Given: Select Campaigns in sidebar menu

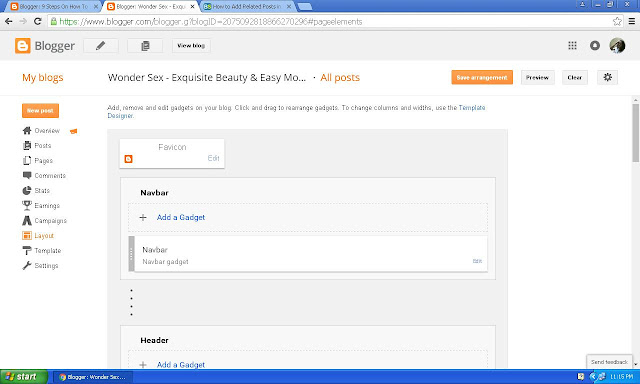Looking at the screenshot, I should 51,221.
